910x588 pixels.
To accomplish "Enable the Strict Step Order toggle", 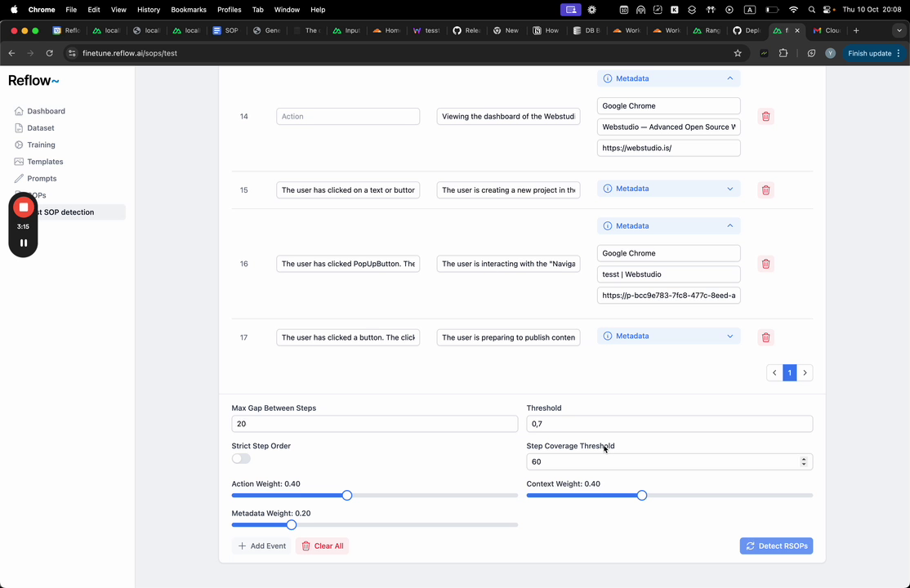I will click(241, 458).
